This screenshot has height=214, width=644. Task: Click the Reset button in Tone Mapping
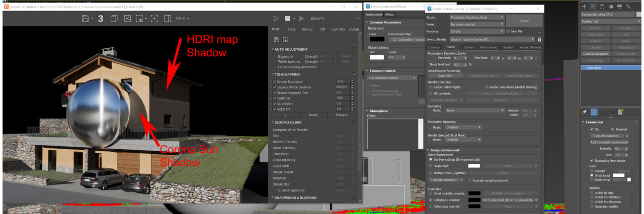tap(313, 115)
